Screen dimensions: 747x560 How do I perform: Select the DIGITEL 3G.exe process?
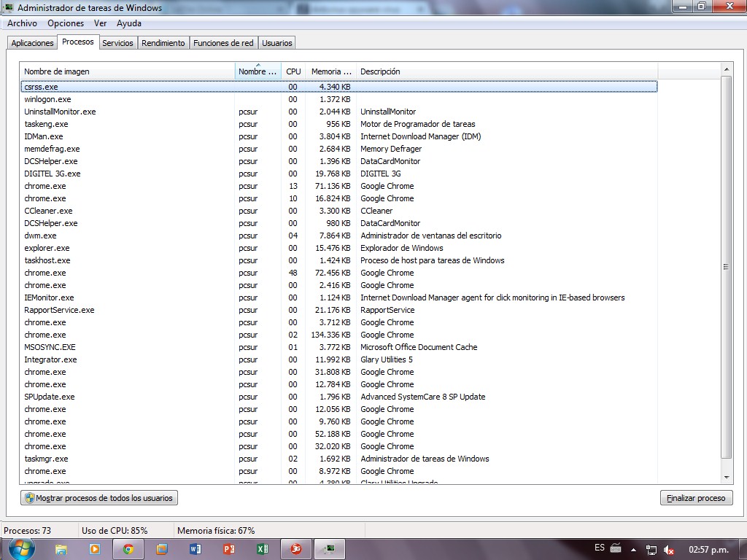click(338, 174)
